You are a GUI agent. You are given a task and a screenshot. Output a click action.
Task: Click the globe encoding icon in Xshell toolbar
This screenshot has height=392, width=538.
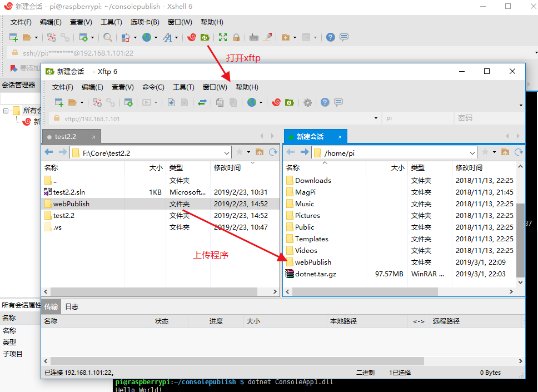(147, 37)
